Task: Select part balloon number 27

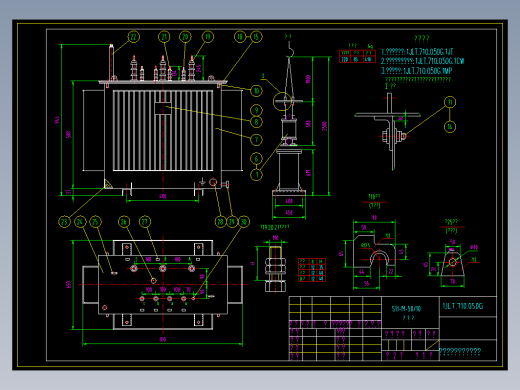Action: 145,222
